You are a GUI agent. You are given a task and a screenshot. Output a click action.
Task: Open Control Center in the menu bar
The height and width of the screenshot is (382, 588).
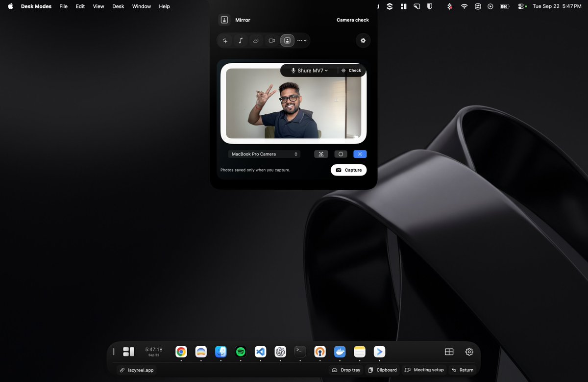coord(522,6)
